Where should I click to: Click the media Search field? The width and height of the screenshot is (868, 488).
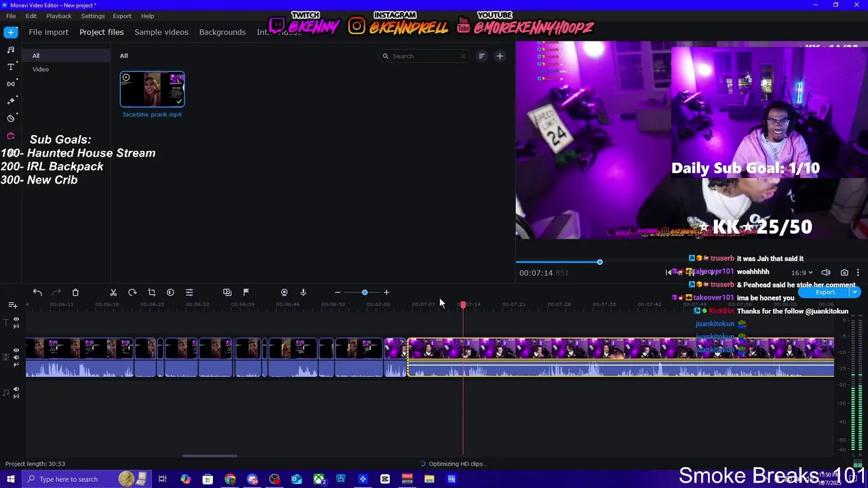coord(424,56)
